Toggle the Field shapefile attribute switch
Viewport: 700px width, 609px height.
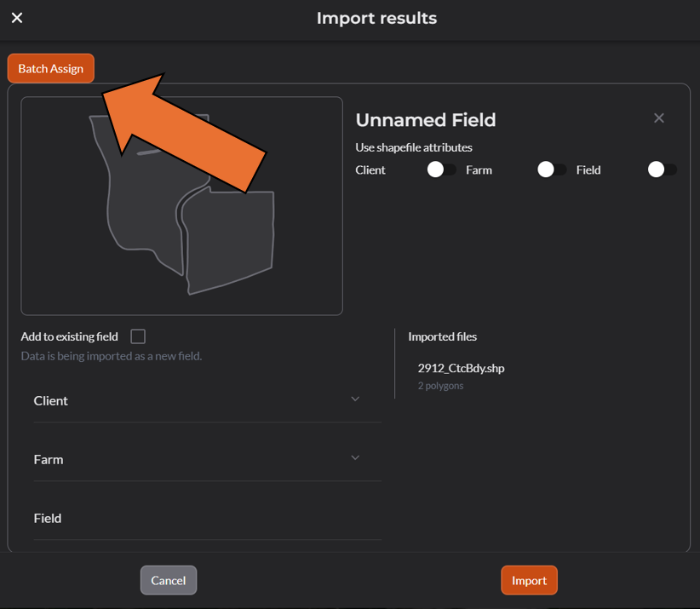[662, 169]
